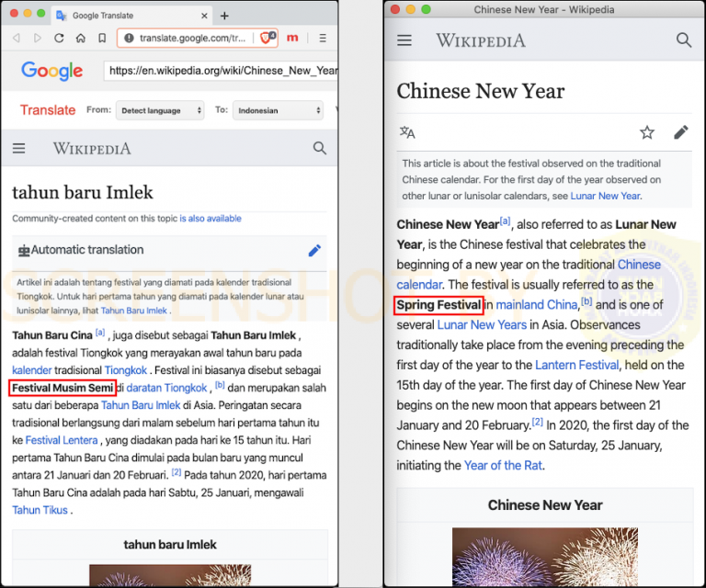Open the 'Lantern Festival' link
The width and height of the screenshot is (706, 588).
[576, 365]
